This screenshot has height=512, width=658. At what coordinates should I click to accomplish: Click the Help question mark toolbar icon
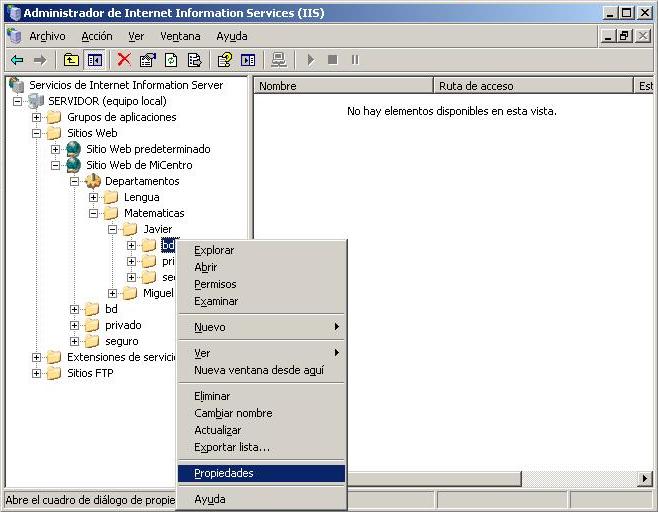(225, 60)
